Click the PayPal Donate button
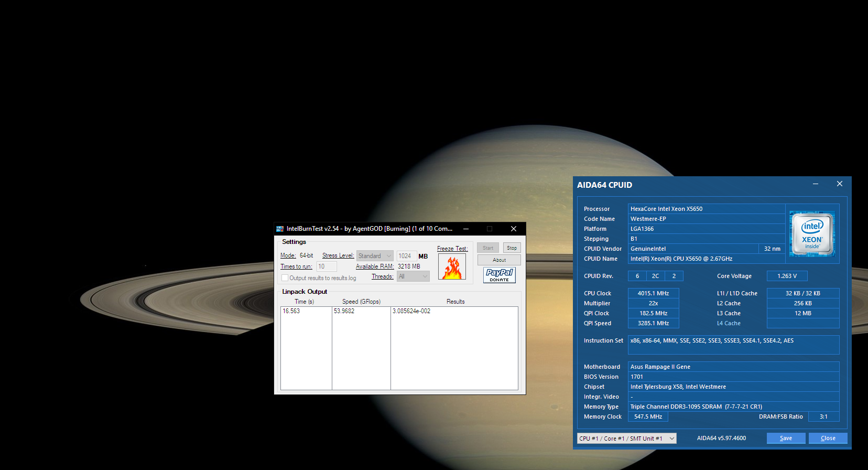Screen dimensions: 868x470 point(499,275)
